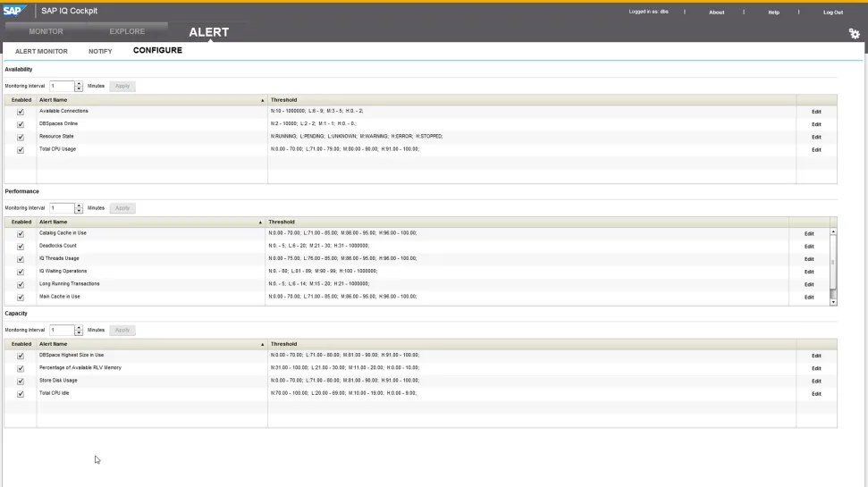This screenshot has width=868, height=487.
Task: Sort Availability table by Alert Name arrow
Action: point(263,100)
